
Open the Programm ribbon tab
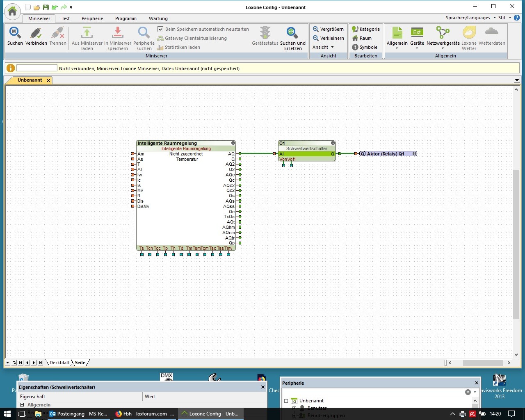126,18
